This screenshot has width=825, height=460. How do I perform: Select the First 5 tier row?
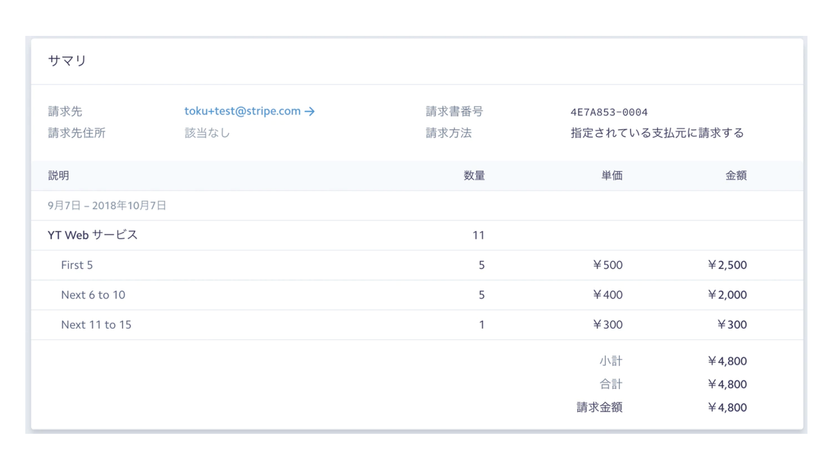click(77, 266)
